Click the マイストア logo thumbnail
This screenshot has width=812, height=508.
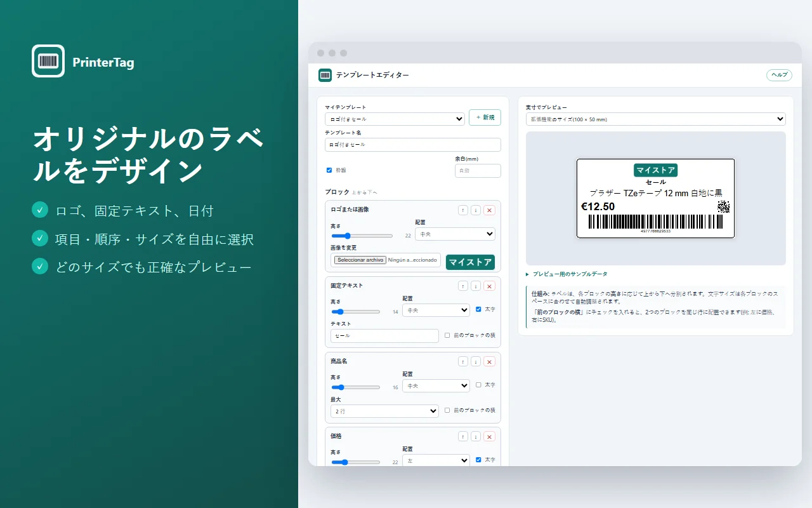click(x=470, y=262)
